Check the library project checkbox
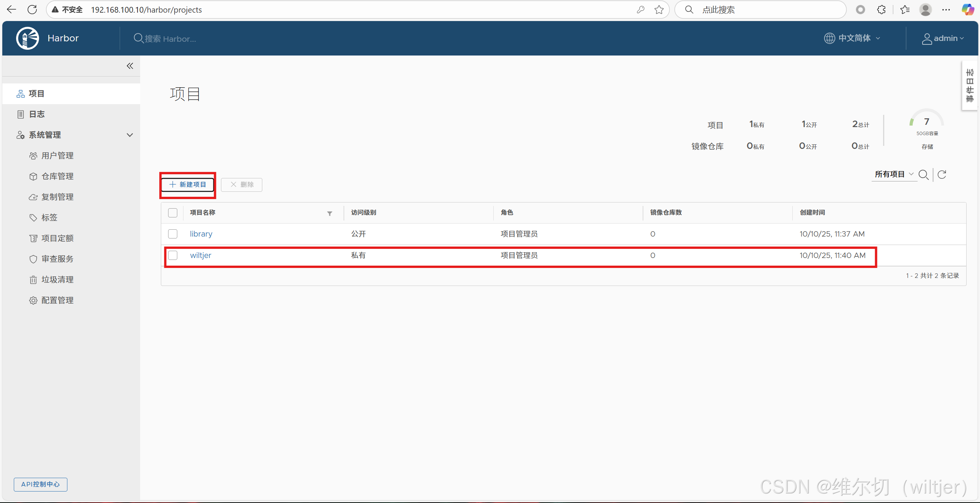Image resolution: width=980 pixels, height=503 pixels. point(173,234)
